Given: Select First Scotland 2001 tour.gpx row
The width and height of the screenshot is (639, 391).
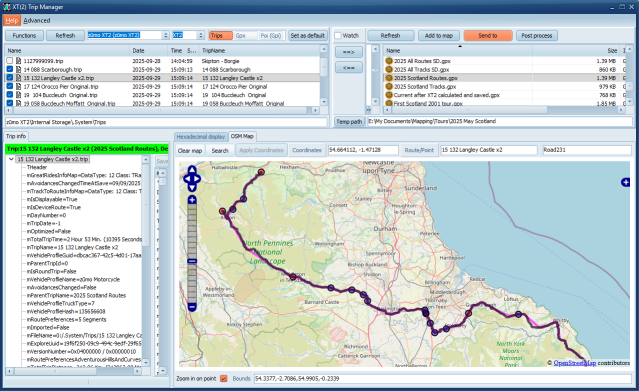Looking at the screenshot, I should (x=428, y=104).
